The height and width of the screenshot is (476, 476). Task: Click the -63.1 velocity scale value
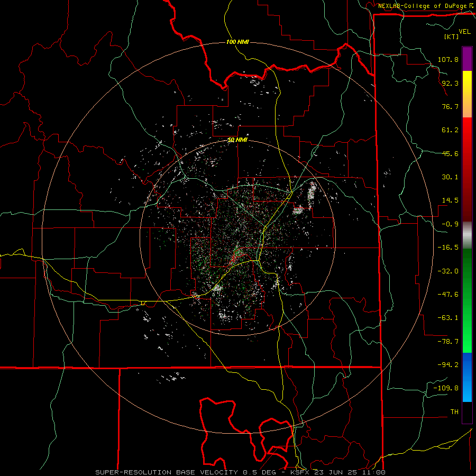[448, 318]
